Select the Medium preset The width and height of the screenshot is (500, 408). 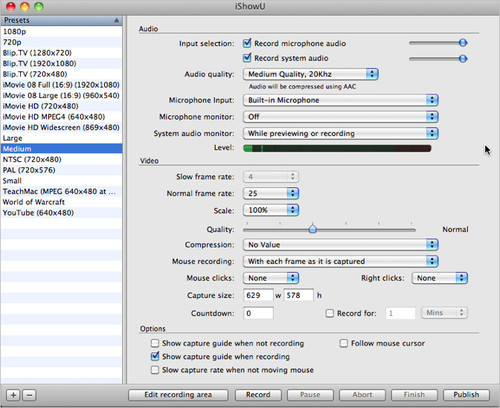tap(61, 149)
